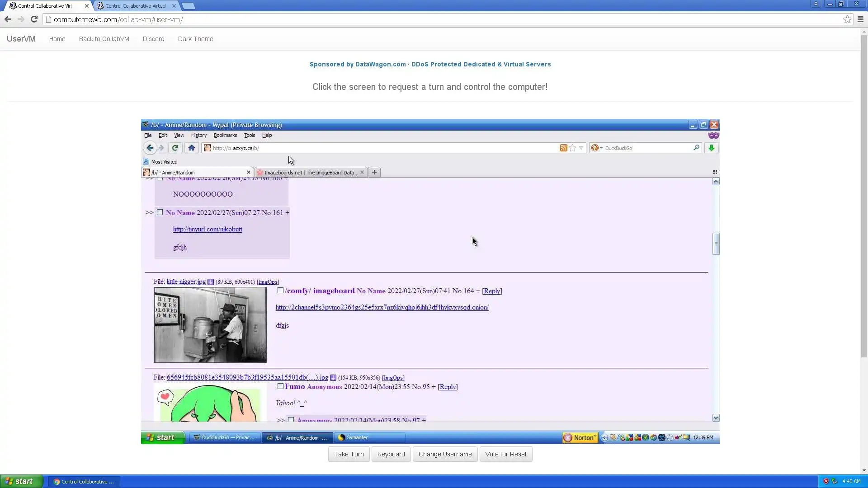Click the Mypal home button
868x488 pixels.
click(191, 148)
